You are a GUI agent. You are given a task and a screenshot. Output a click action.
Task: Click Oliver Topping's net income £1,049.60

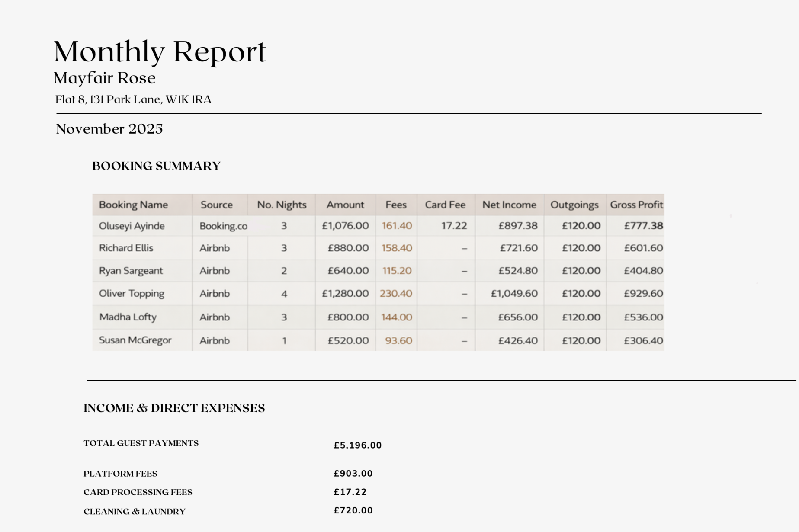[x=514, y=294]
